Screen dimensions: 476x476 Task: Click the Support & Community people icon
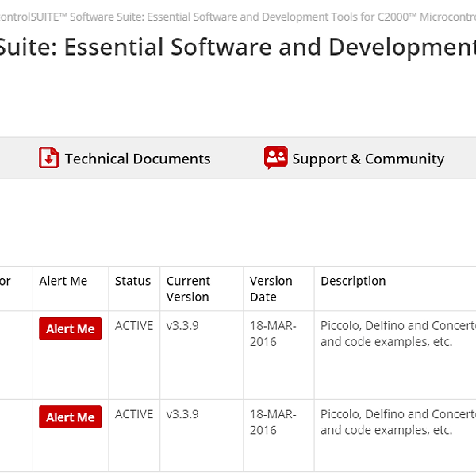click(275, 158)
